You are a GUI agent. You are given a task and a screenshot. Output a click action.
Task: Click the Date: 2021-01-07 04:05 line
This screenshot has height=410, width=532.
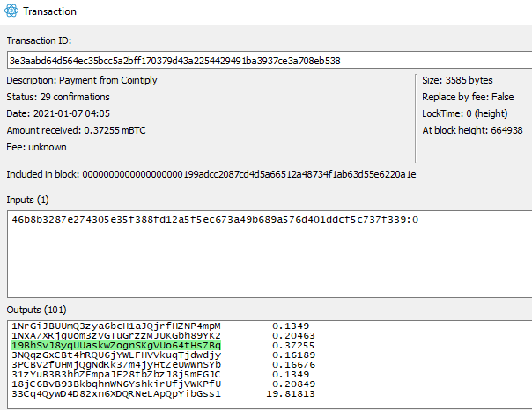(x=58, y=113)
